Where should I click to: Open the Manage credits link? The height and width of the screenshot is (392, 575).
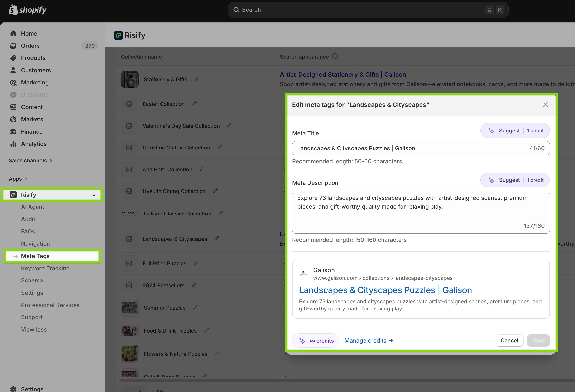click(x=368, y=341)
